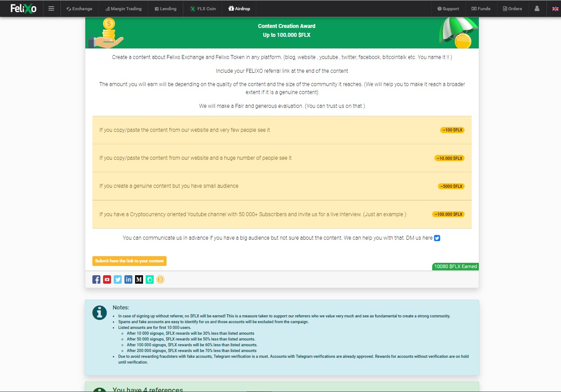Click the ~100.000 $FLX badge

tap(448, 214)
